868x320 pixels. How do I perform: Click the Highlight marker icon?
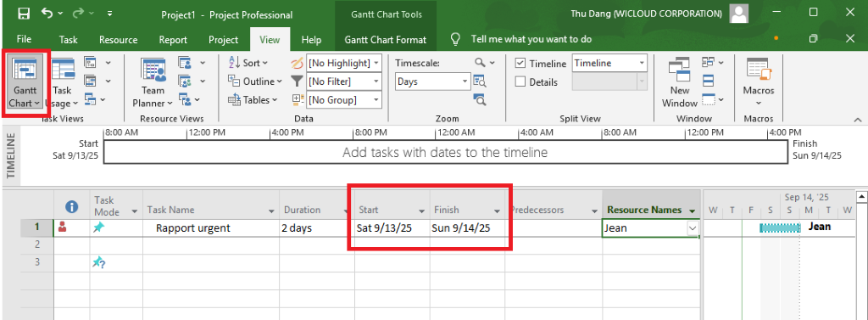coord(298,63)
